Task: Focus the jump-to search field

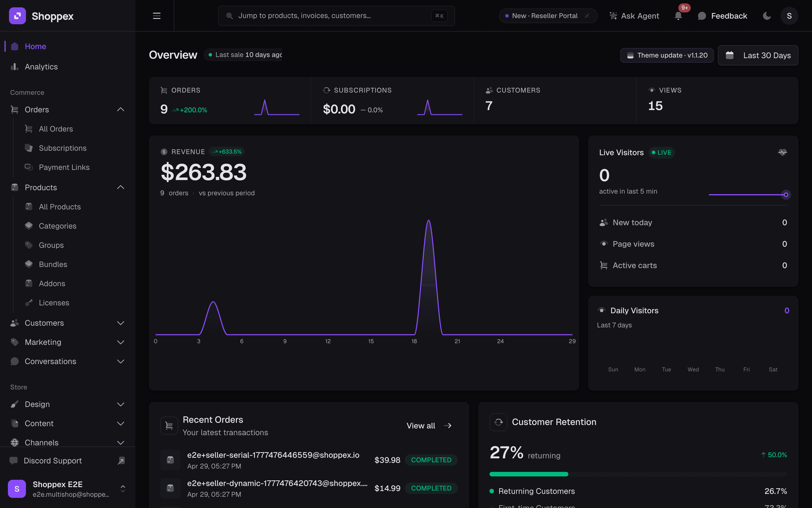Action: pyautogui.click(x=336, y=16)
